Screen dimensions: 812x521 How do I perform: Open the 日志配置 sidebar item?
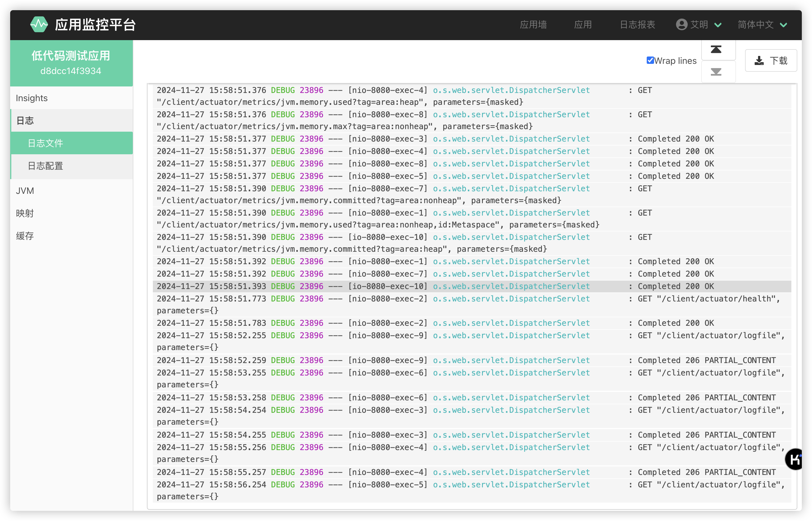point(45,166)
